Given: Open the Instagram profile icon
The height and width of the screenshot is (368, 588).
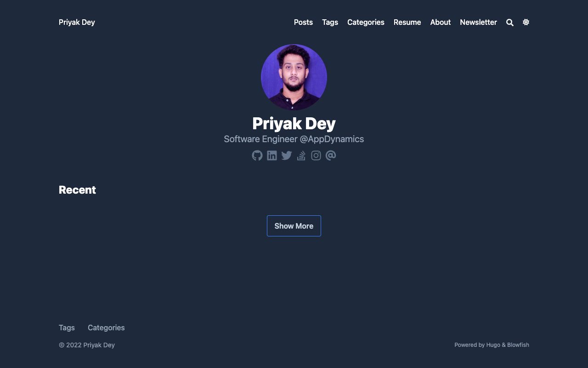Looking at the screenshot, I should pyautogui.click(x=316, y=155).
